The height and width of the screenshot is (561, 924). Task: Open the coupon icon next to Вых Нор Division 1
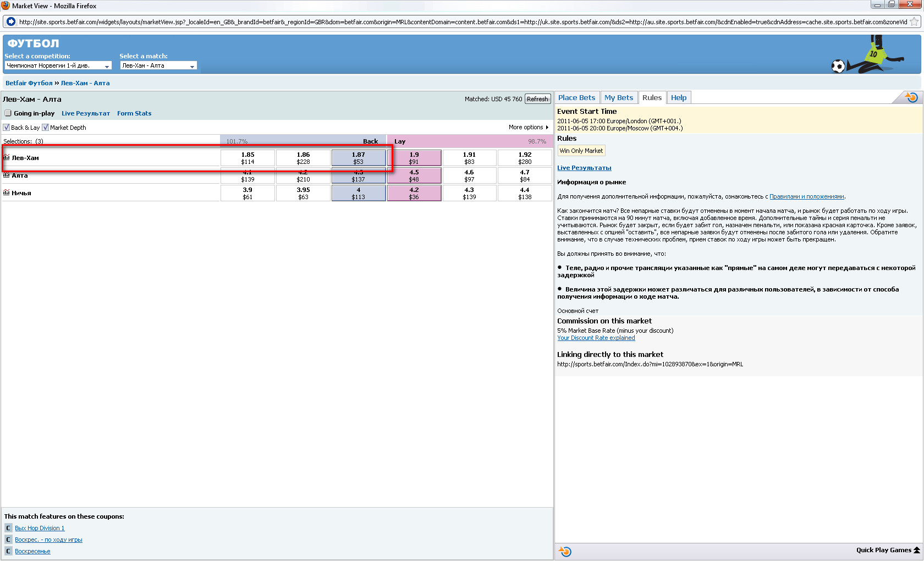click(8, 528)
